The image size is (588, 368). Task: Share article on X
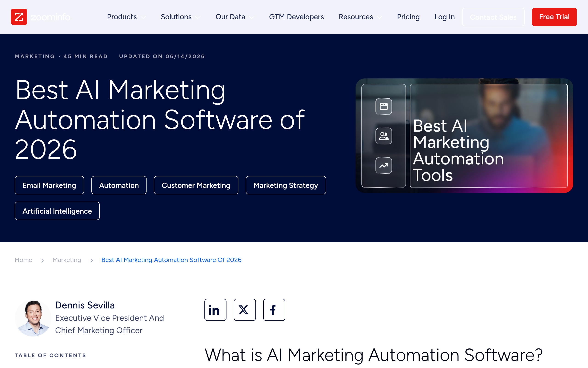[245, 310]
